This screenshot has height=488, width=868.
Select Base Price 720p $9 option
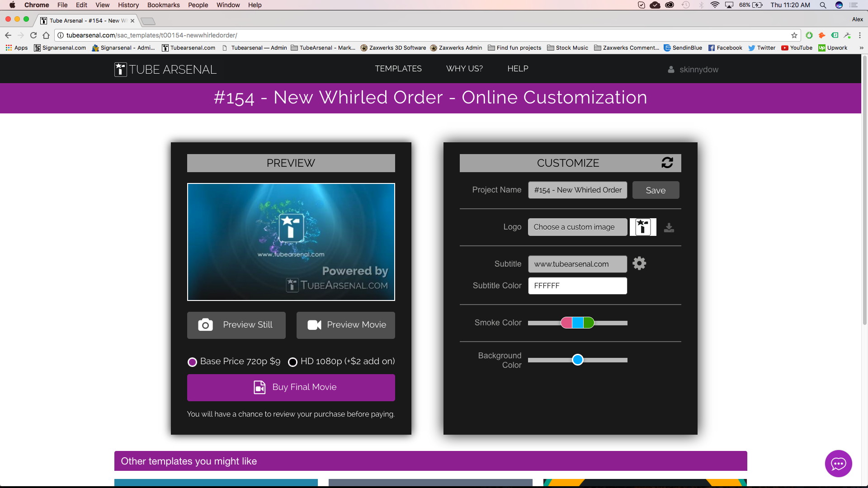[193, 362]
